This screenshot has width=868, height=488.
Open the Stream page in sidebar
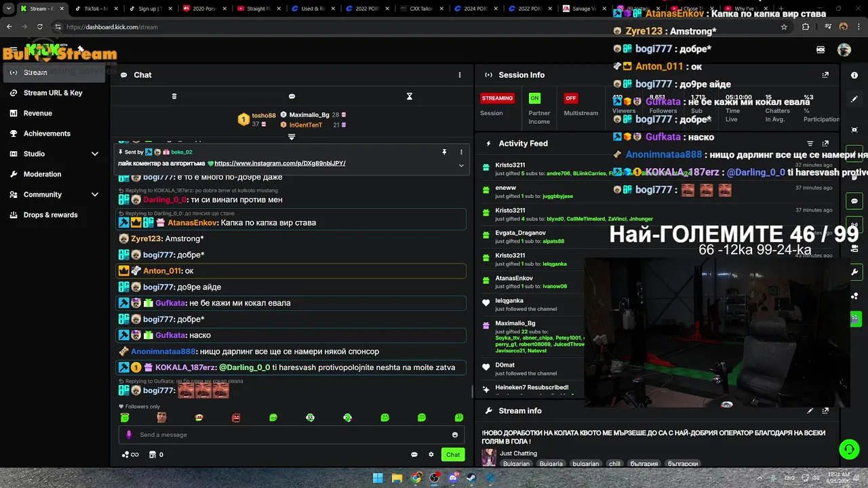(x=54, y=73)
